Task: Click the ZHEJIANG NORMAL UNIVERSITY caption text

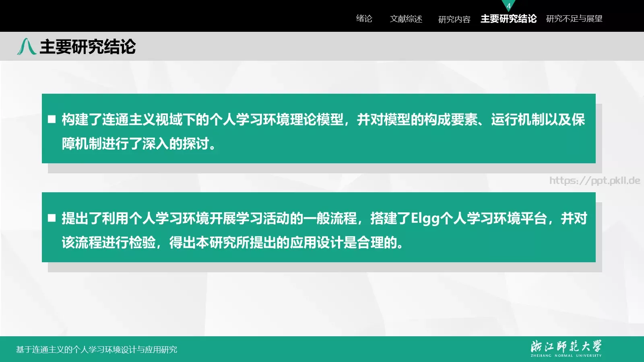Action: 566,356
